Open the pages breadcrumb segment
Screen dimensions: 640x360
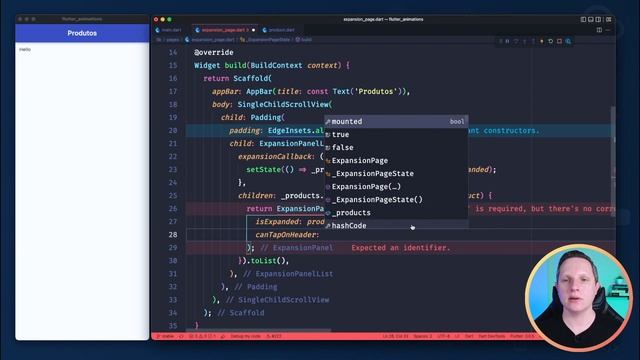173,40
